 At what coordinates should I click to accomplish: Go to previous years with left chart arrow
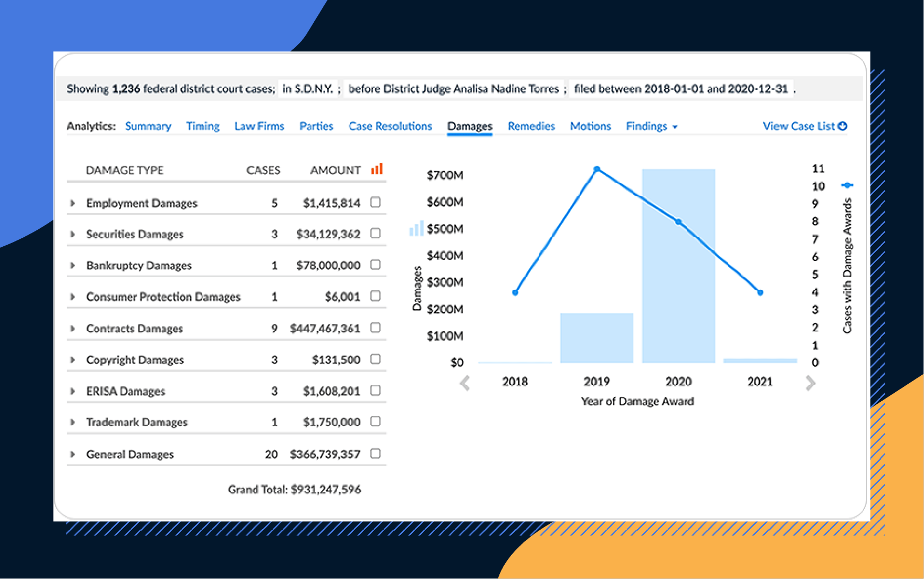(465, 382)
